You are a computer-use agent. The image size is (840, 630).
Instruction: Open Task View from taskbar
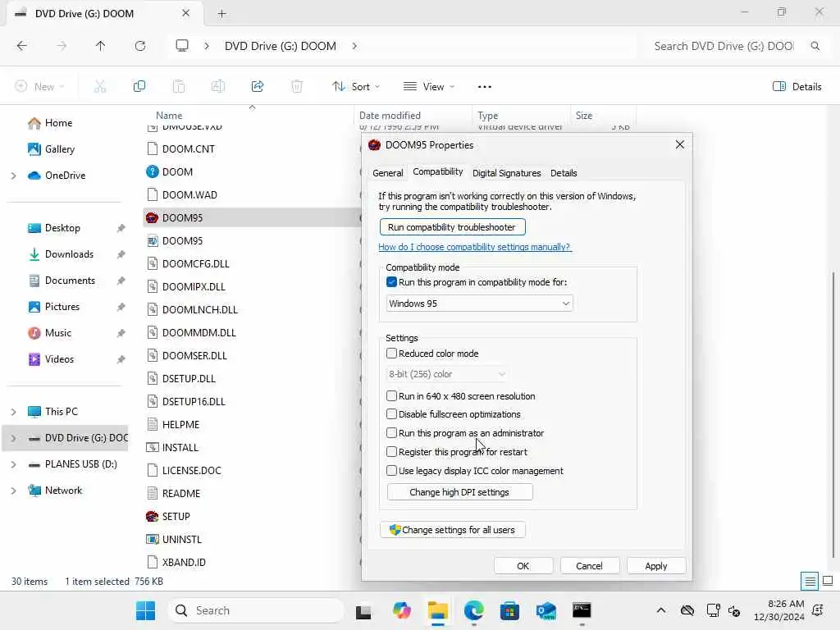[x=363, y=611]
